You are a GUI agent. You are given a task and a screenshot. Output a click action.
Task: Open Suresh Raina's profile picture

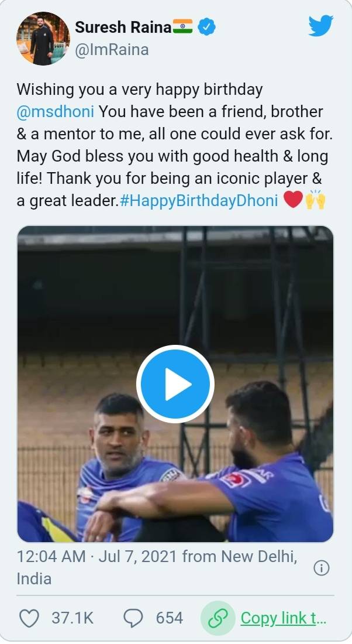[x=43, y=39]
